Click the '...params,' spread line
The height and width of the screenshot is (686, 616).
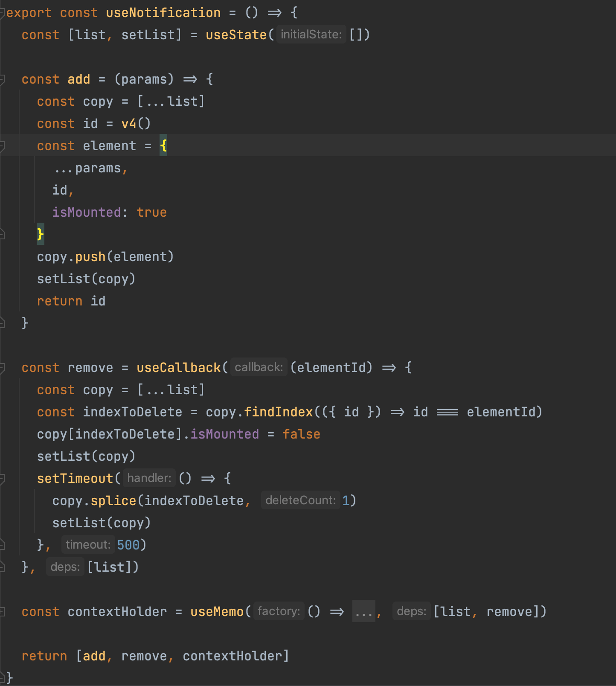90,168
